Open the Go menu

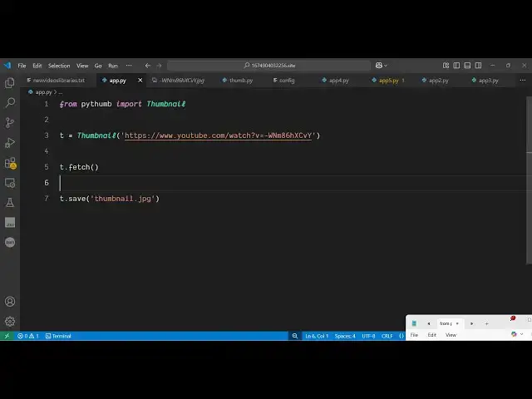(x=98, y=66)
